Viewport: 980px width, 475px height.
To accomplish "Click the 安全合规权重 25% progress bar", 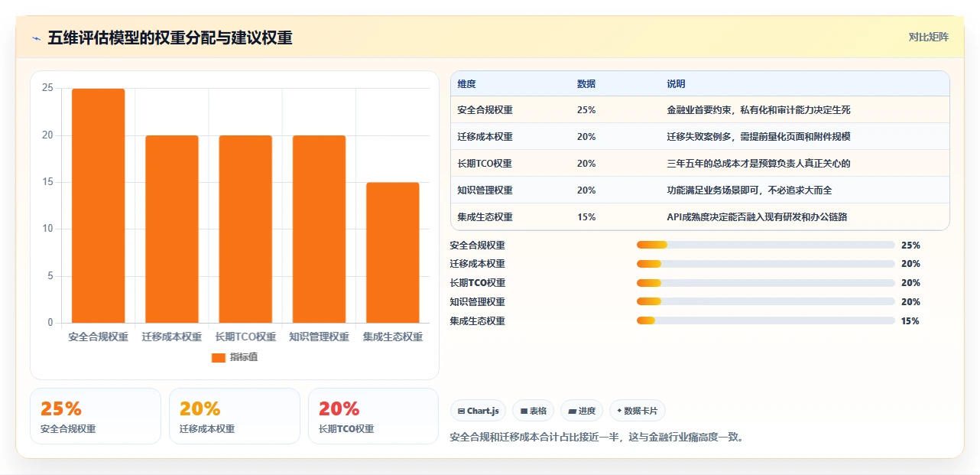I will click(x=765, y=245).
